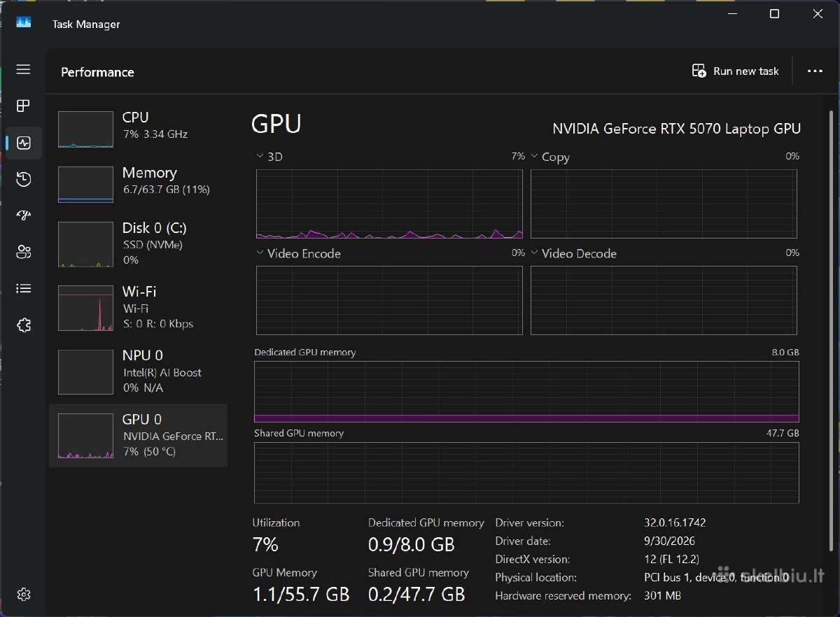840x617 pixels.
Task: Click the DirectX version value 12 (FL 12.2)
Action: pos(671,559)
